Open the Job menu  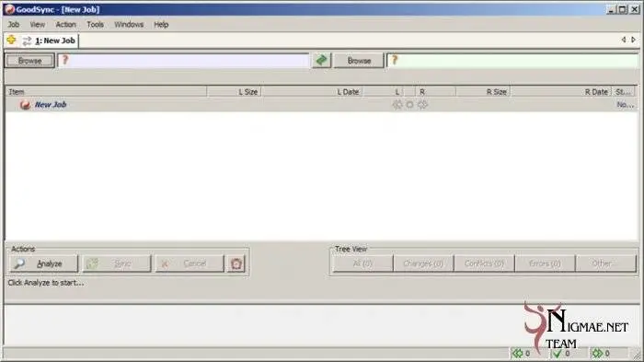point(14,24)
